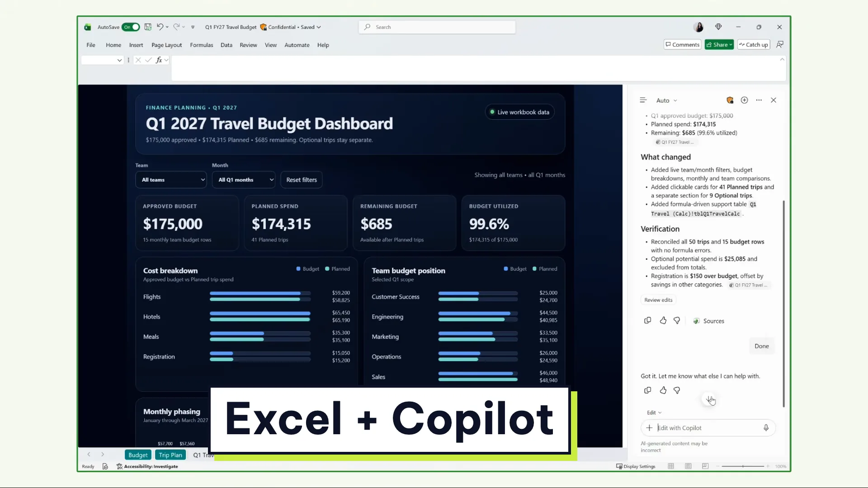Click the Insert Function fx icon

159,60
